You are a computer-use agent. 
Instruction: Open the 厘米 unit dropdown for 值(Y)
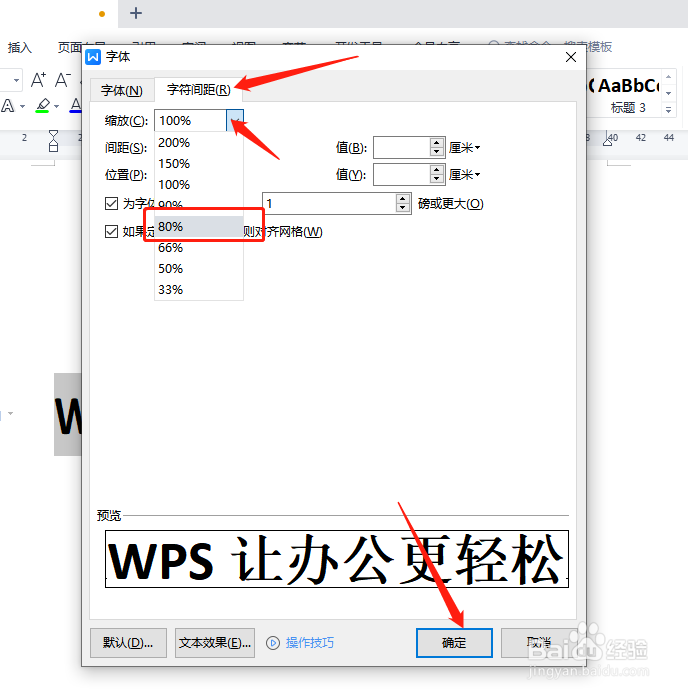click(477, 175)
